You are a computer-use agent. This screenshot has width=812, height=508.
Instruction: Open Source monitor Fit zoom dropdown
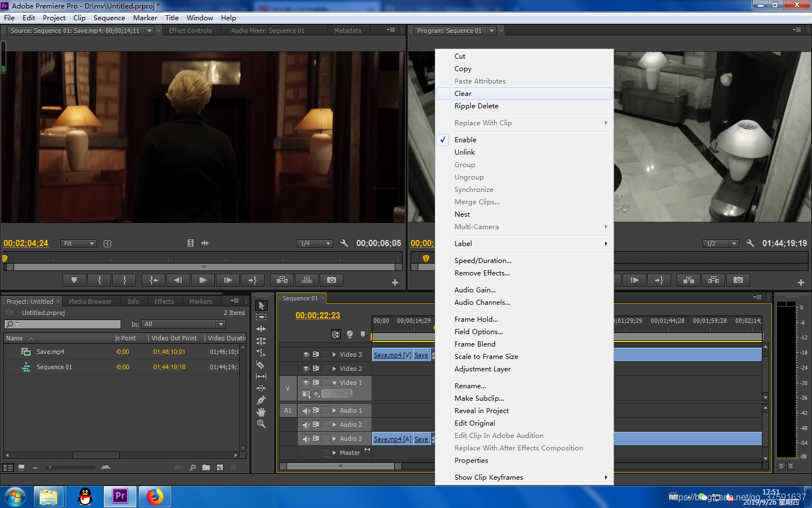click(x=79, y=243)
